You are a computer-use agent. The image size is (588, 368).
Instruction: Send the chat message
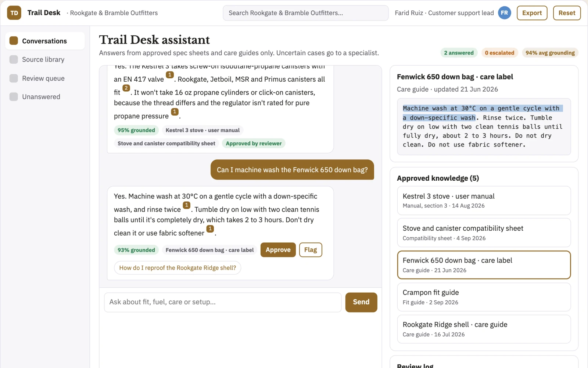361,302
